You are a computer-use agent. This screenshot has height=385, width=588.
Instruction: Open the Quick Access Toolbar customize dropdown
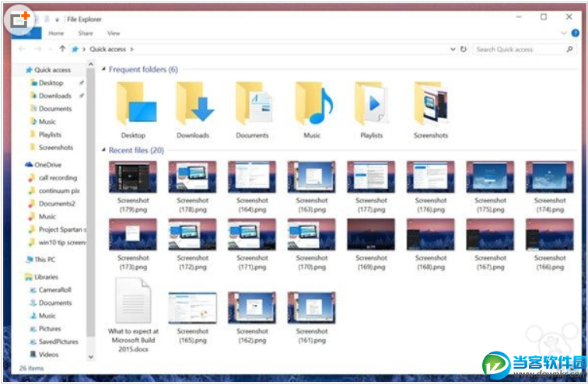[57, 19]
